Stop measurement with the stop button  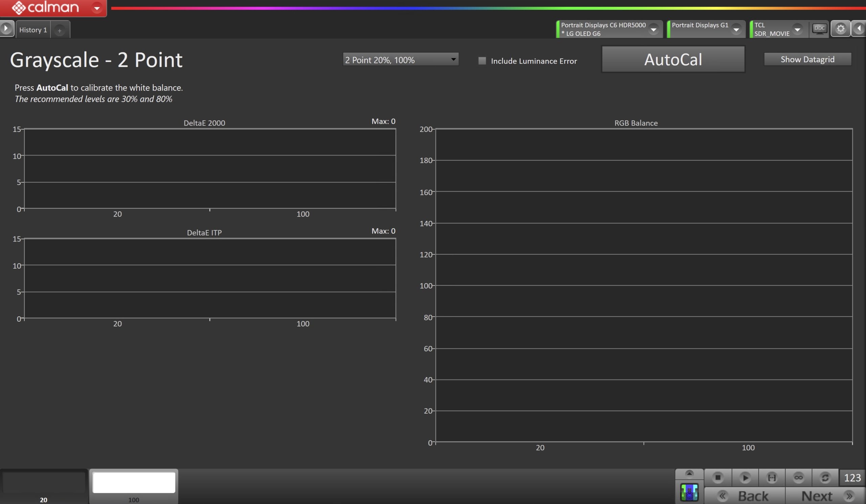click(x=718, y=478)
